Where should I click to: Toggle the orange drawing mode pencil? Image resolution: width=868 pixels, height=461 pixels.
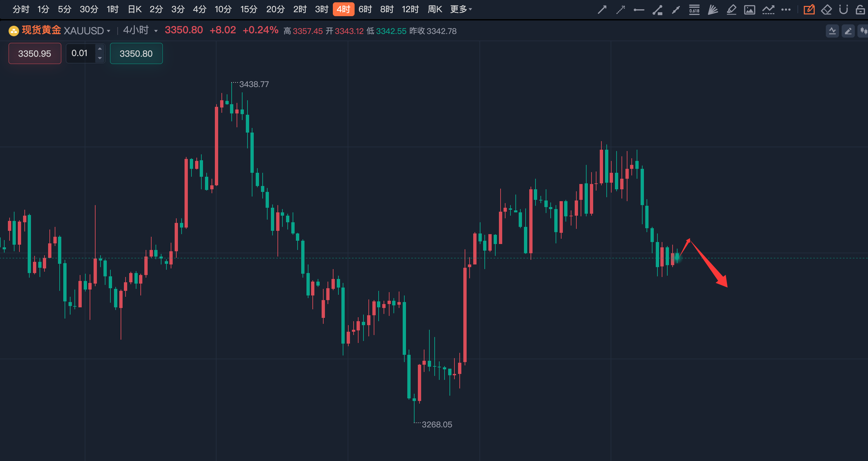coord(809,10)
